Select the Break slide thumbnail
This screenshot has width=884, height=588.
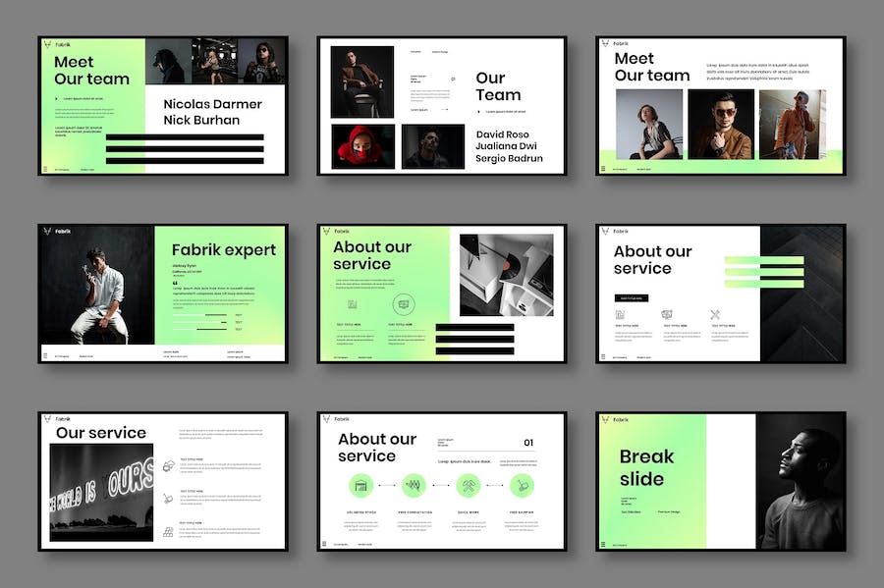pyautogui.click(x=720, y=481)
